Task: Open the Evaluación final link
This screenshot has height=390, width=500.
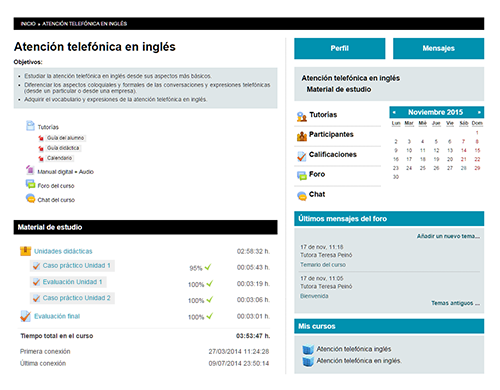Action: point(57,316)
